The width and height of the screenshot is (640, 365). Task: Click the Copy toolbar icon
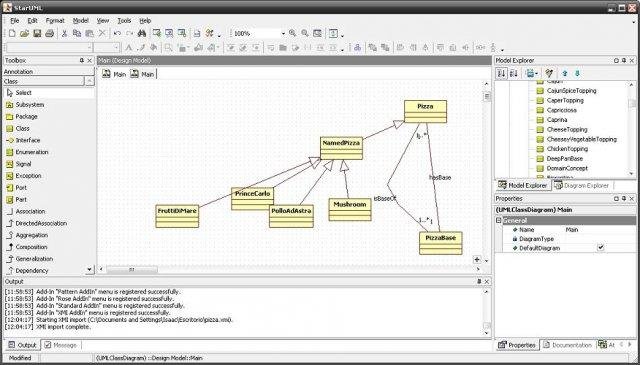pos(77,33)
